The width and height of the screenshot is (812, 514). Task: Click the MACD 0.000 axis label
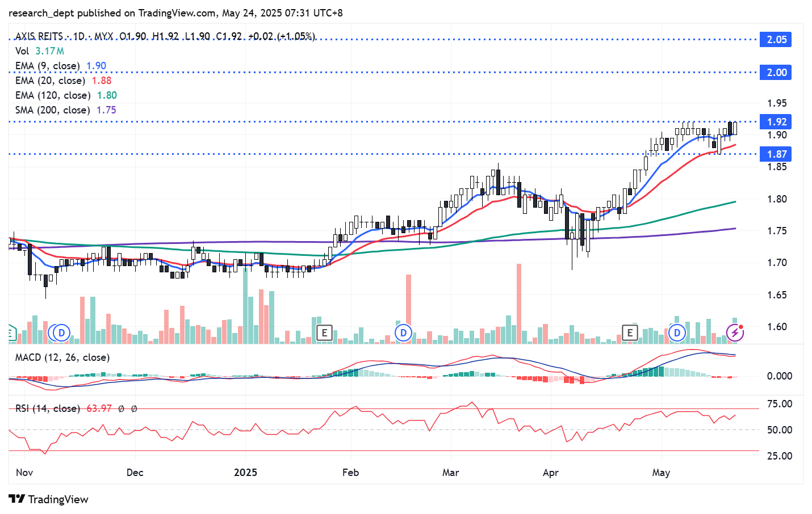tap(779, 376)
